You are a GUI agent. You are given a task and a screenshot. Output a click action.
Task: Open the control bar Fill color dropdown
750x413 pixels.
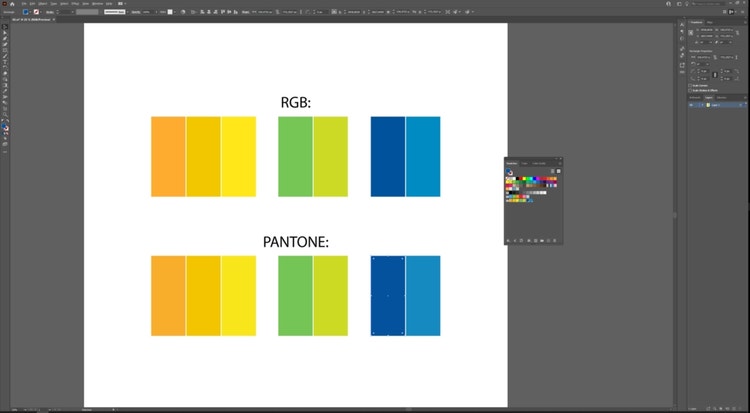(30, 12)
